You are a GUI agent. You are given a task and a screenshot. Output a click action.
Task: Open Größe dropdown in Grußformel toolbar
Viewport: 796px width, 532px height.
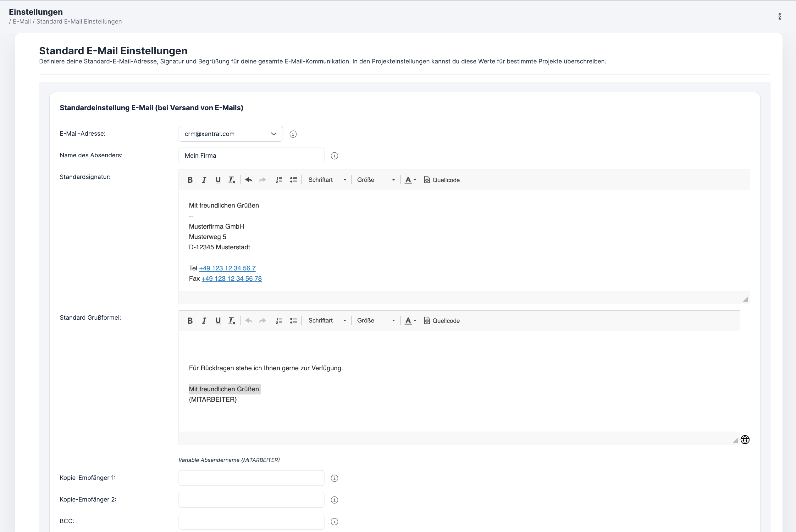[376, 321]
